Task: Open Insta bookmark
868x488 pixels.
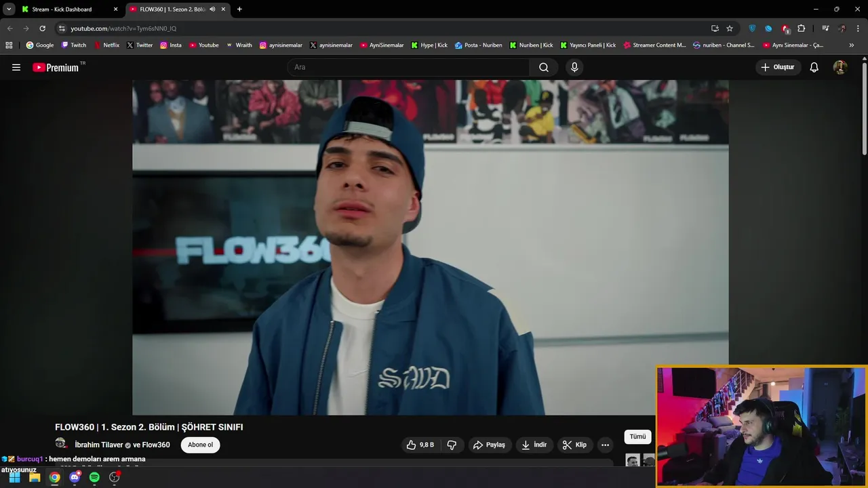Action: pos(171,45)
